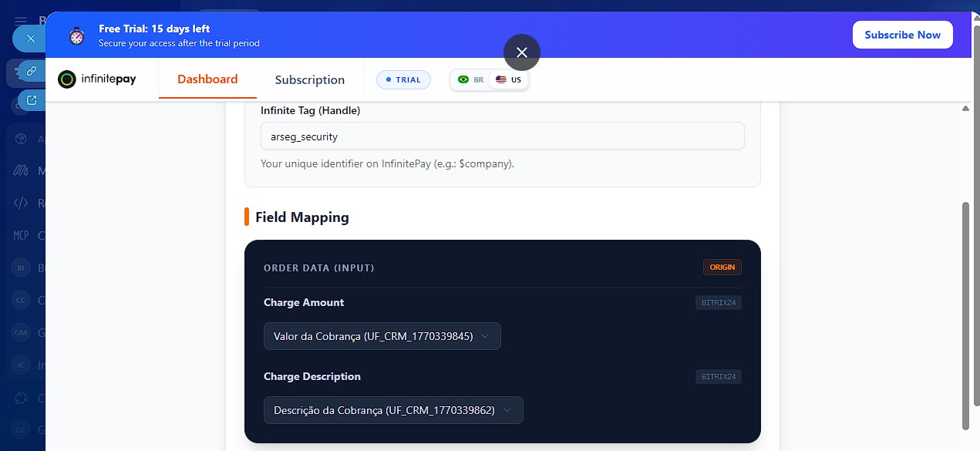This screenshot has height=451, width=980.
Task: Click the inner page vertical scrollbar thumb
Action: pyautogui.click(x=965, y=316)
